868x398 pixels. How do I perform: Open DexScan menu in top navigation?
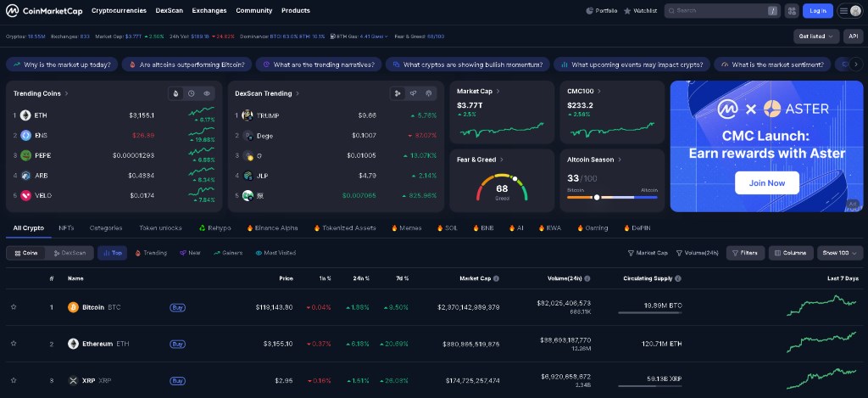tap(170, 10)
